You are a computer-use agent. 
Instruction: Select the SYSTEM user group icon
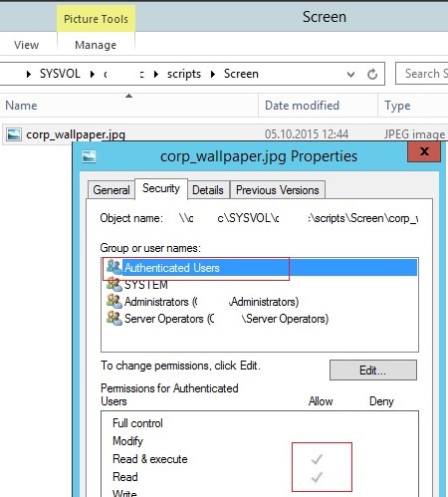pyautogui.click(x=114, y=284)
